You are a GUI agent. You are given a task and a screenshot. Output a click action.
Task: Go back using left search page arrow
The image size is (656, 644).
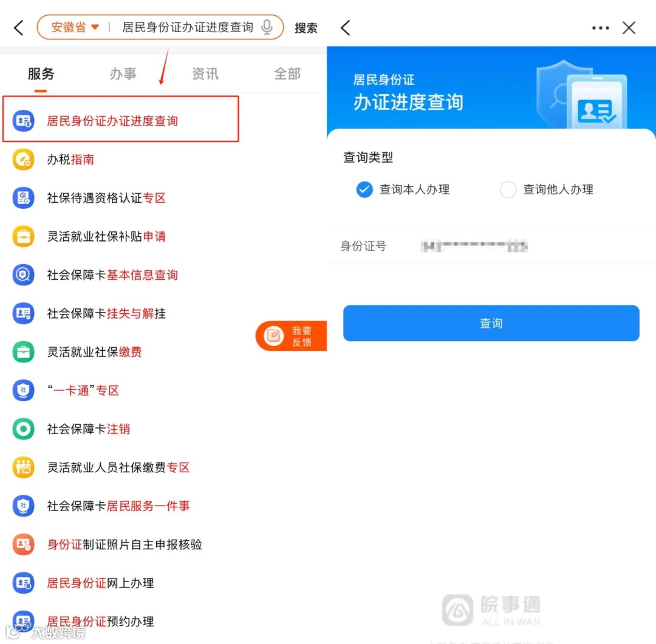[18, 27]
